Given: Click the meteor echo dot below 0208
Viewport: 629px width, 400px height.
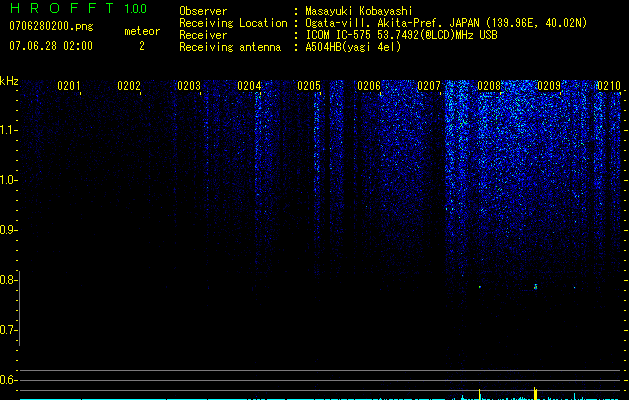Looking at the screenshot, I should (479, 287).
